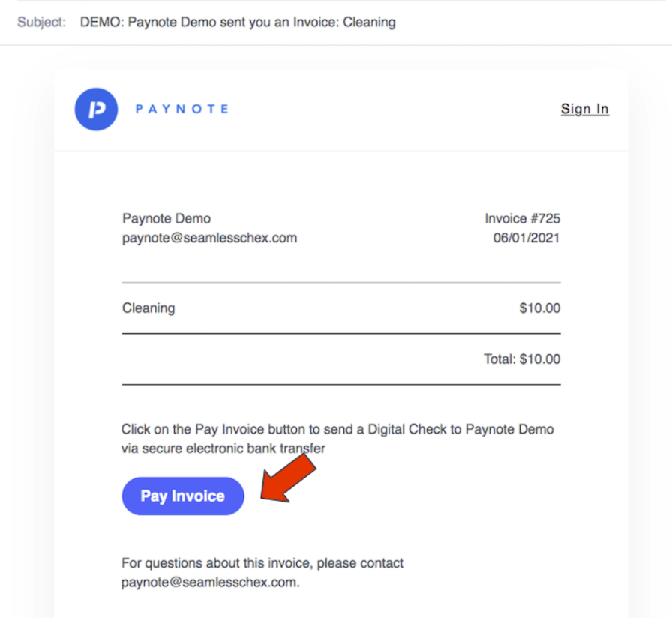This screenshot has height=618, width=672.
Task: Click the PAYNOTE wordmark text
Action: (x=182, y=109)
